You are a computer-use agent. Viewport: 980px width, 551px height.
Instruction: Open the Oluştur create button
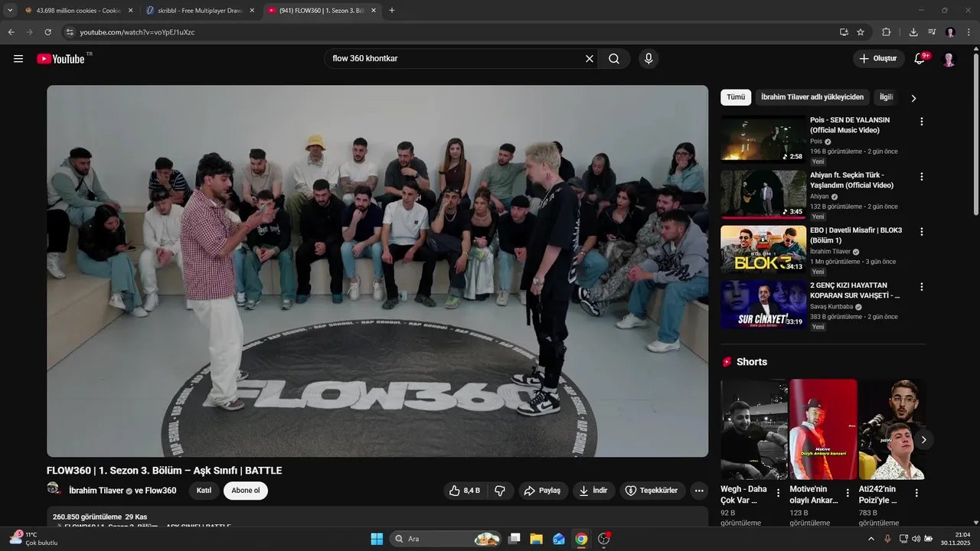pyautogui.click(x=879, y=59)
